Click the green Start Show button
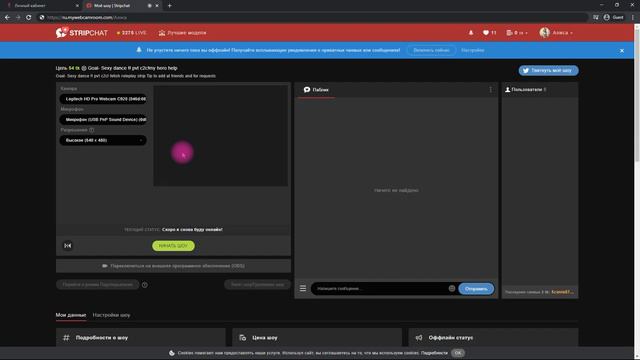640x360 pixels. coord(173,246)
